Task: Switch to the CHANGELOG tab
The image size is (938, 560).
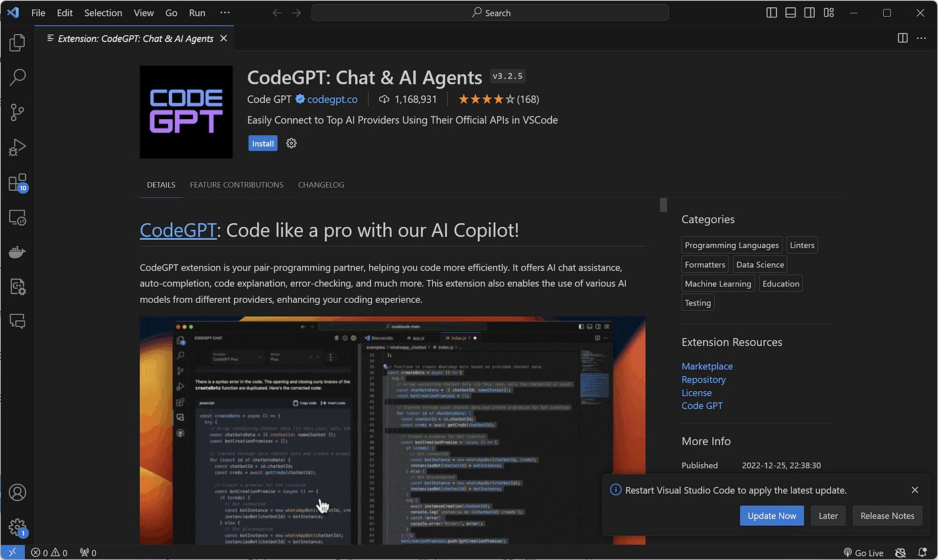Action: point(321,184)
